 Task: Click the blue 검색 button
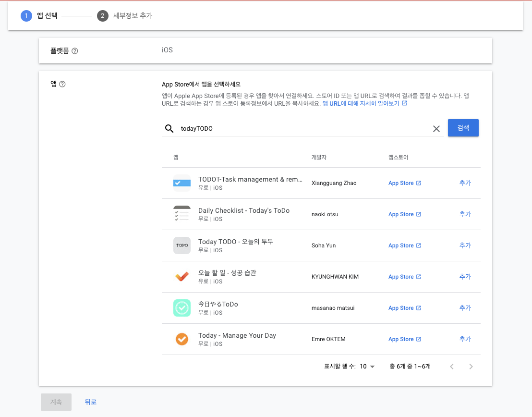point(463,128)
